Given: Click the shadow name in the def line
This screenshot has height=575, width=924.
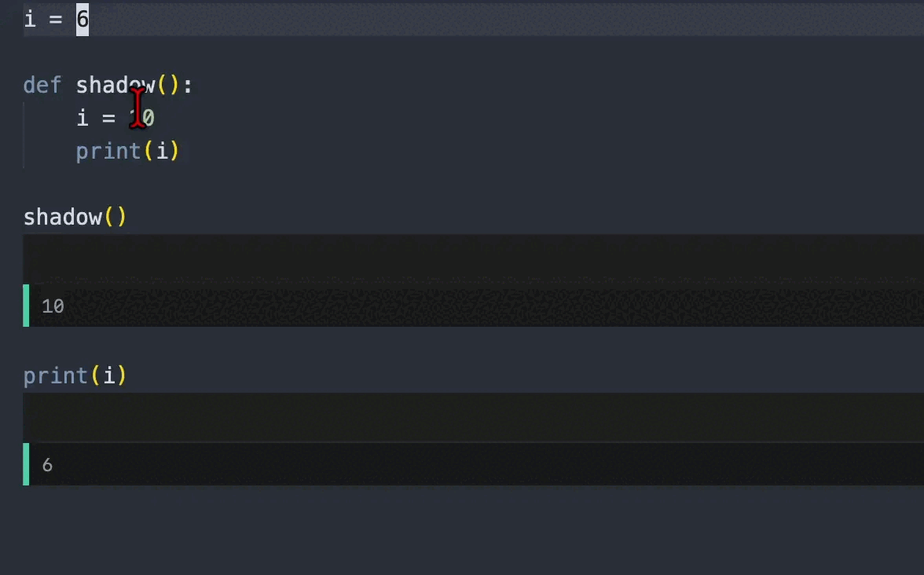Looking at the screenshot, I should click(115, 85).
